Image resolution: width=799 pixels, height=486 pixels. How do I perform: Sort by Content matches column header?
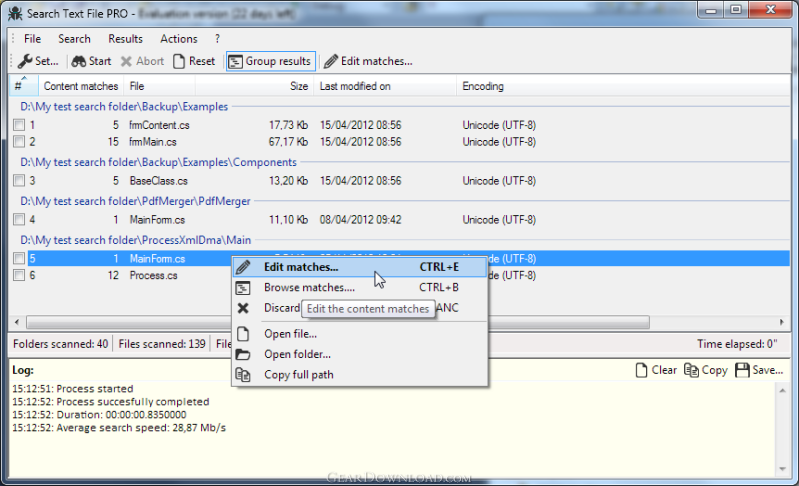pyautogui.click(x=81, y=86)
